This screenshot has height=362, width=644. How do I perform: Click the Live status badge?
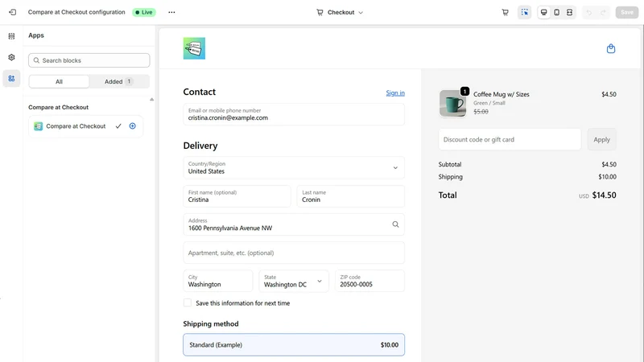tap(144, 12)
